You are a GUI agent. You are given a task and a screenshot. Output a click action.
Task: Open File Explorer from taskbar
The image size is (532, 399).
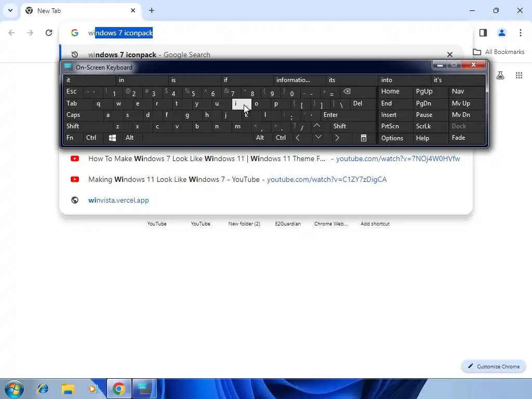68,389
